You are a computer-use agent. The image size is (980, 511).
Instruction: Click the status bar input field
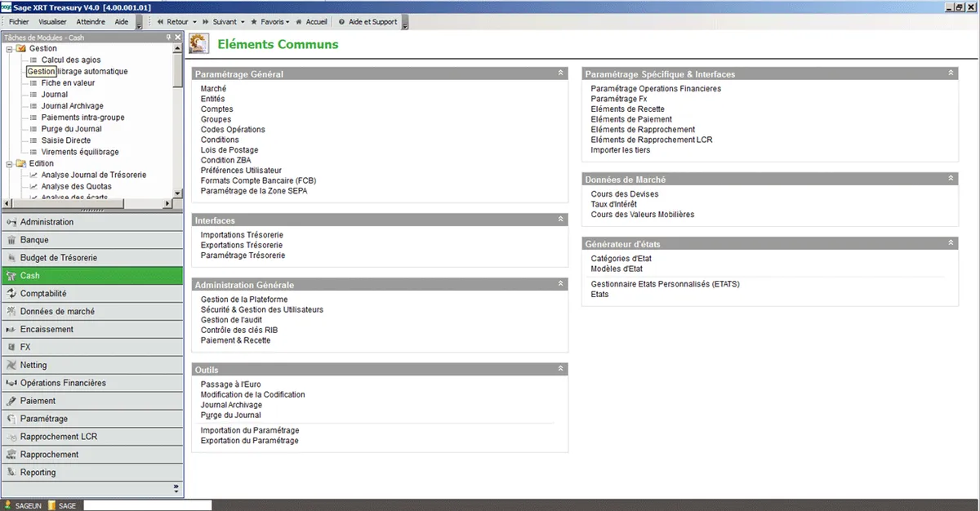pyautogui.click(x=148, y=505)
